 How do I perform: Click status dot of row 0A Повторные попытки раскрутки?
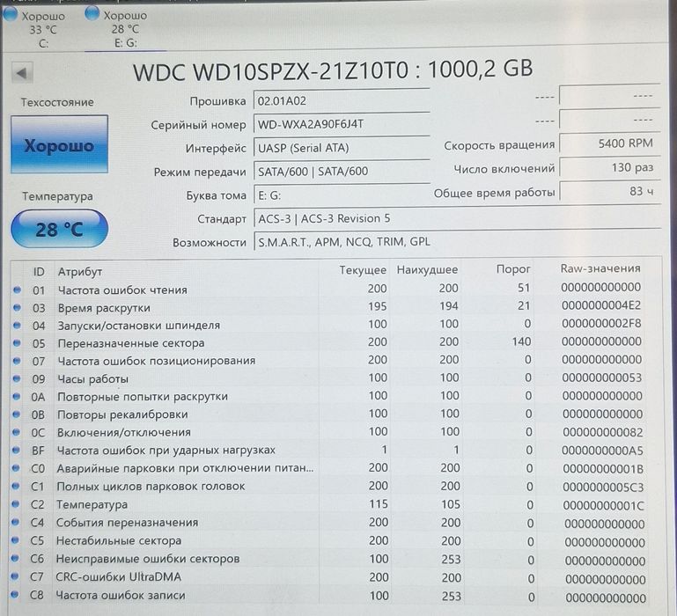tap(17, 396)
